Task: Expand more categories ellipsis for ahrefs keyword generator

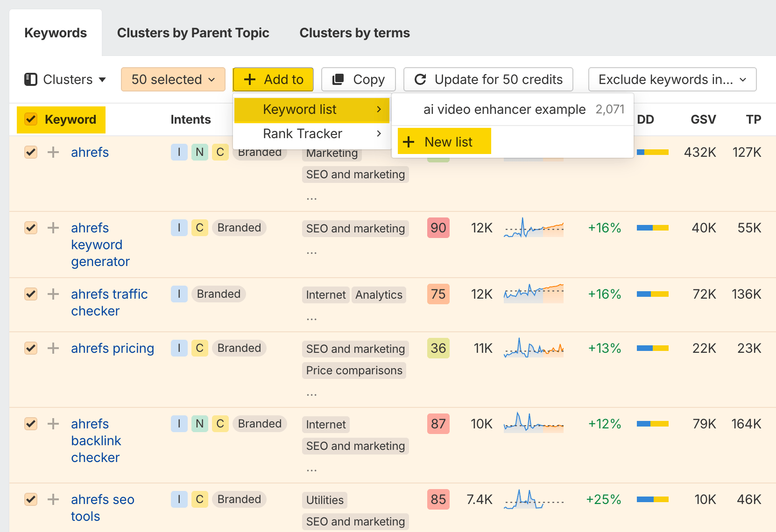Action: click(x=312, y=252)
